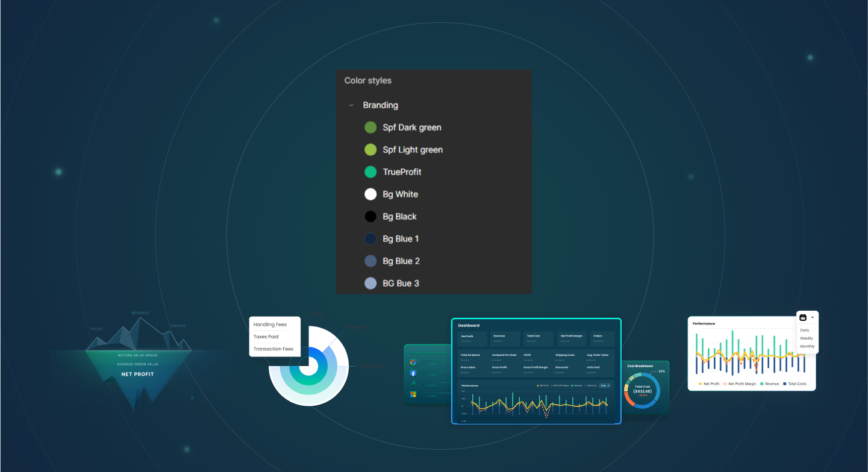Click the Gross Sales metric in Dashboard
This screenshot has width=868, height=472.
(x=468, y=367)
